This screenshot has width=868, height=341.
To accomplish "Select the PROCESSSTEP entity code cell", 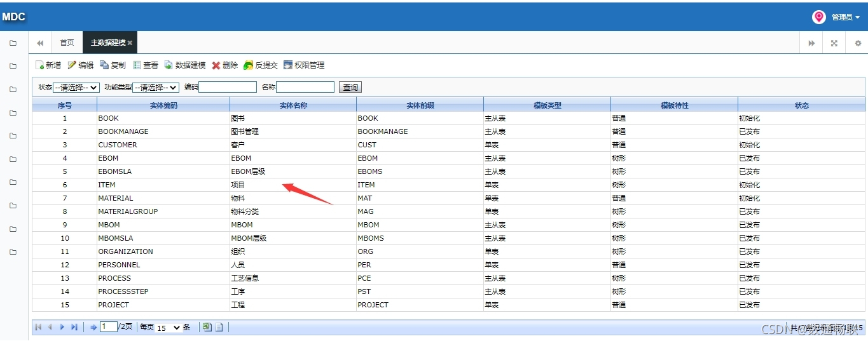I will [163, 291].
